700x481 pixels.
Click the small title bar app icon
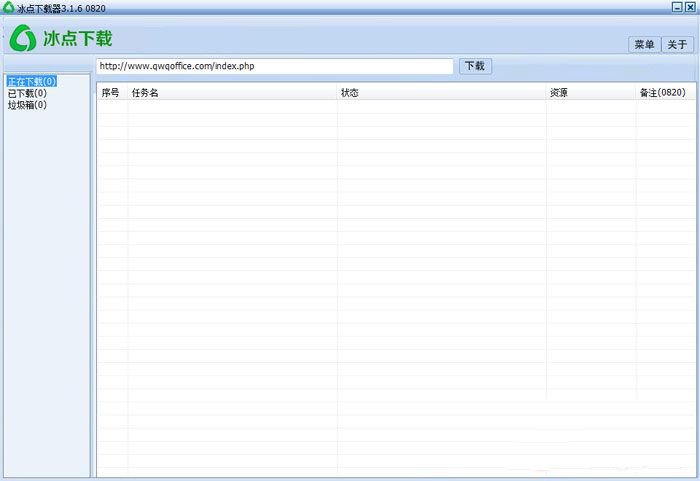tap(8, 7)
